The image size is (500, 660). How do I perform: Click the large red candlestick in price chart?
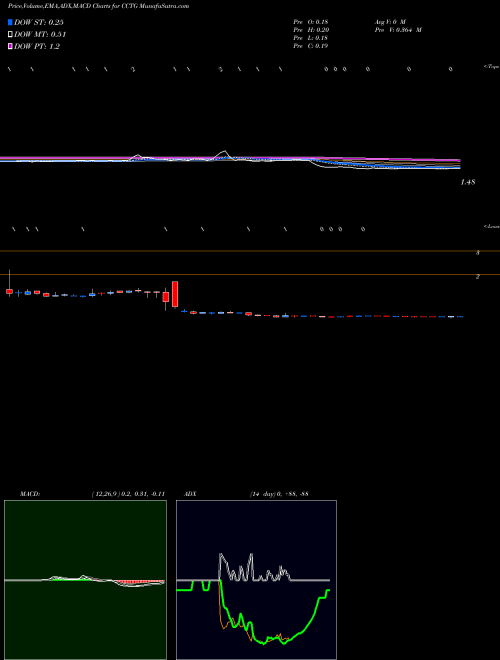coord(175,294)
